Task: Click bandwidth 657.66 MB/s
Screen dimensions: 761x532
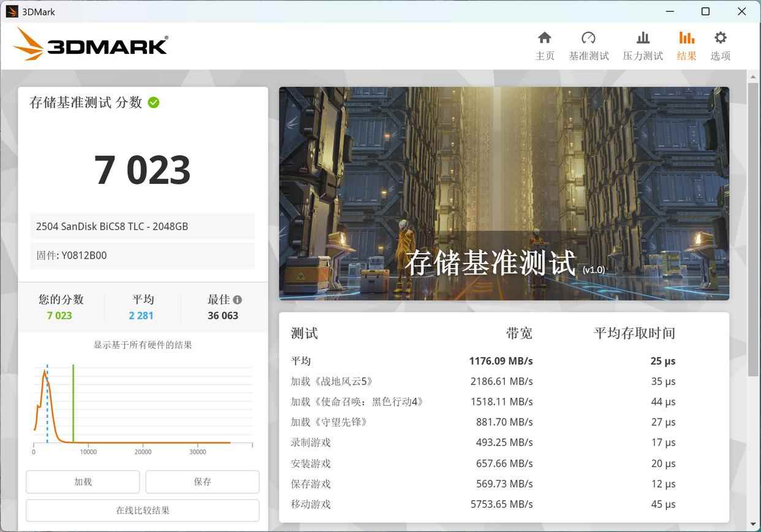Action: [504, 463]
